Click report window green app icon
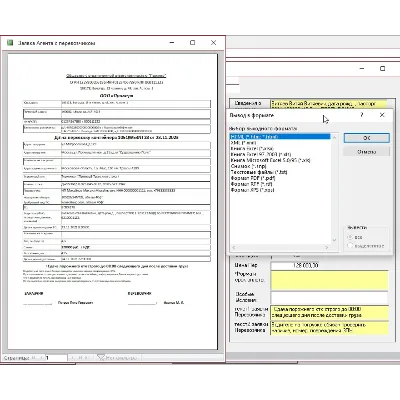Image resolution: width=400 pixels, height=400 pixels. click(10, 43)
